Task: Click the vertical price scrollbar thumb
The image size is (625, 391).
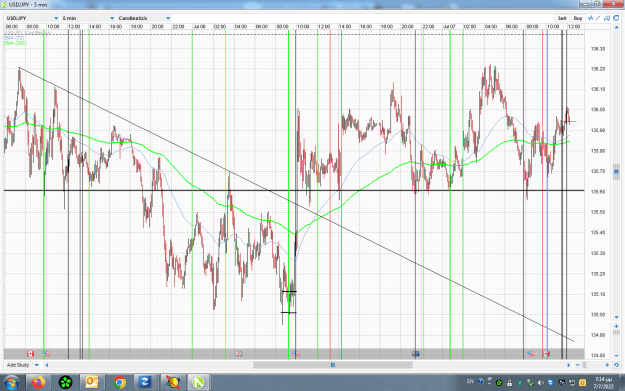Action: [x=617, y=172]
